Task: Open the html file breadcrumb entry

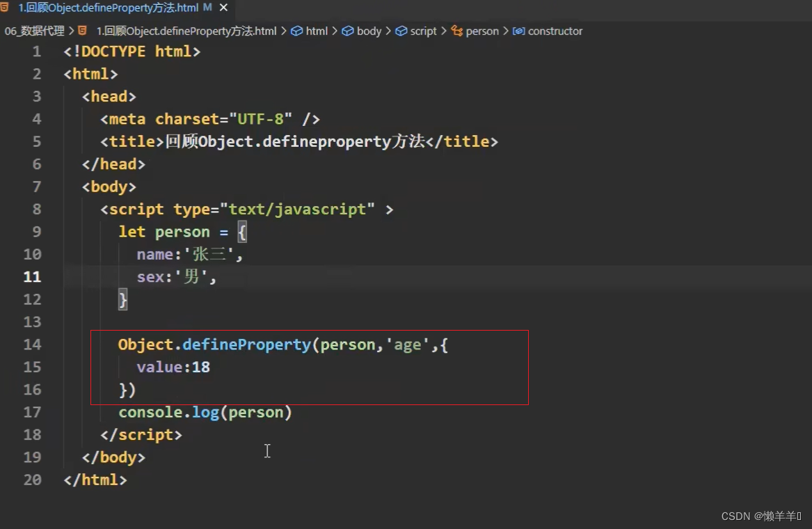Action: click(186, 31)
